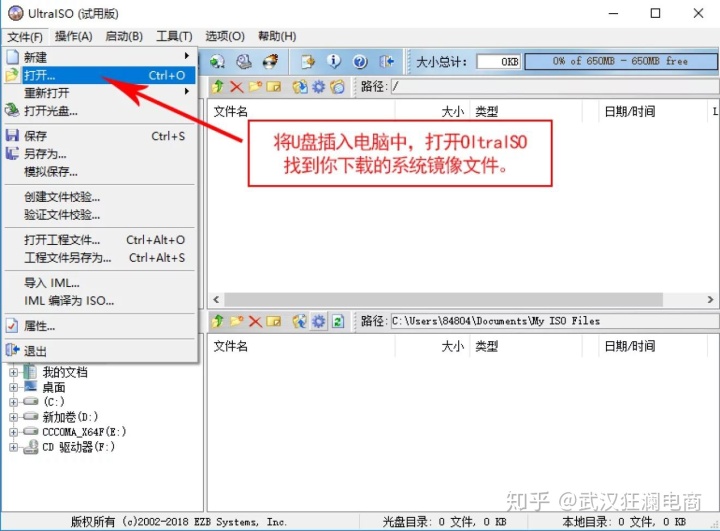This screenshot has height=531, width=720.
Task: Open the info (i) toolbar icon
Action: point(334,61)
